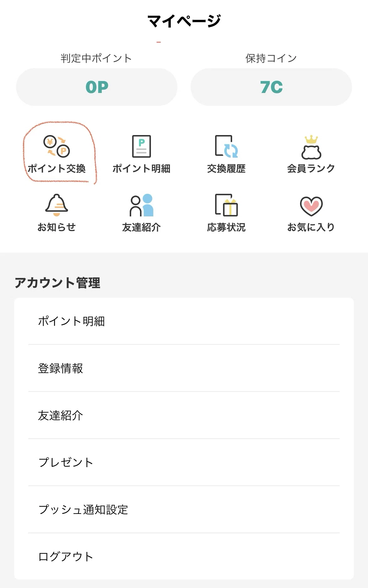Image resolution: width=368 pixels, height=588 pixels.
Task: Click the 判定中ポイント 0P pill
Action: (97, 87)
